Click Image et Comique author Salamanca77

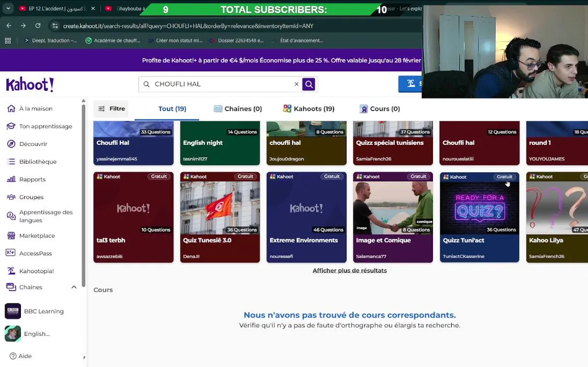point(371,256)
